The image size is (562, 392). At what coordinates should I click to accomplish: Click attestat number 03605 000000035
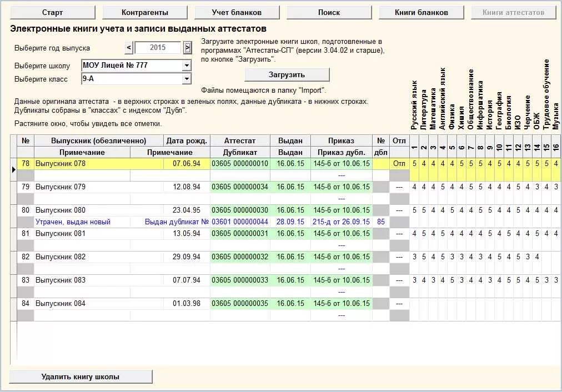click(x=240, y=304)
